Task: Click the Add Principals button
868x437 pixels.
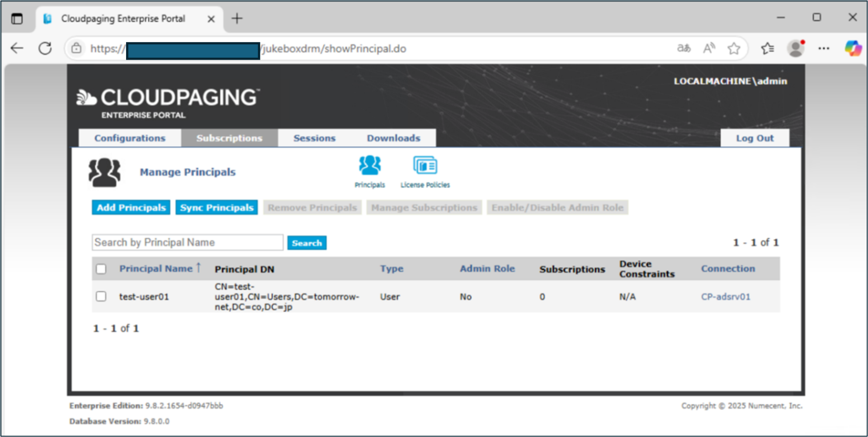Action: 131,207
